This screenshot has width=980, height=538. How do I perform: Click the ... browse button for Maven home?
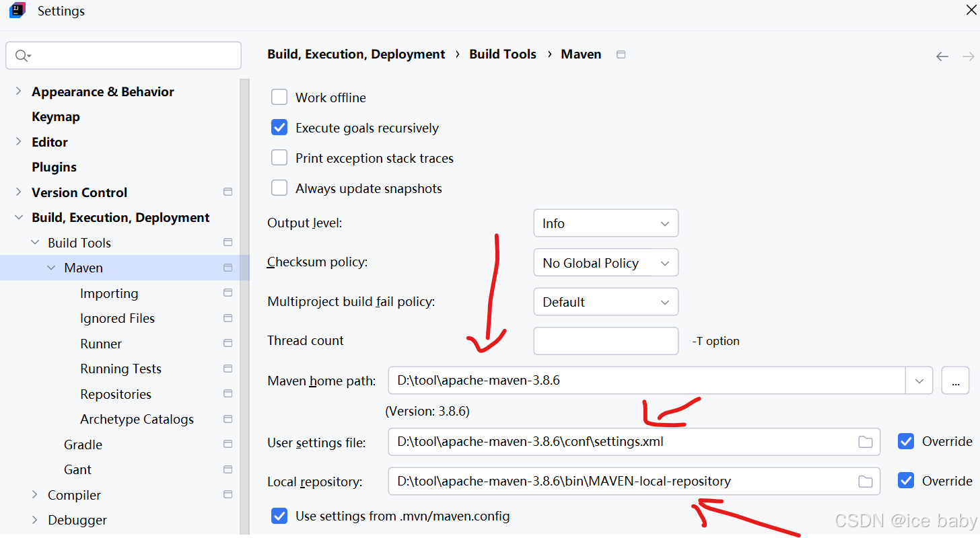[x=955, y=381]
